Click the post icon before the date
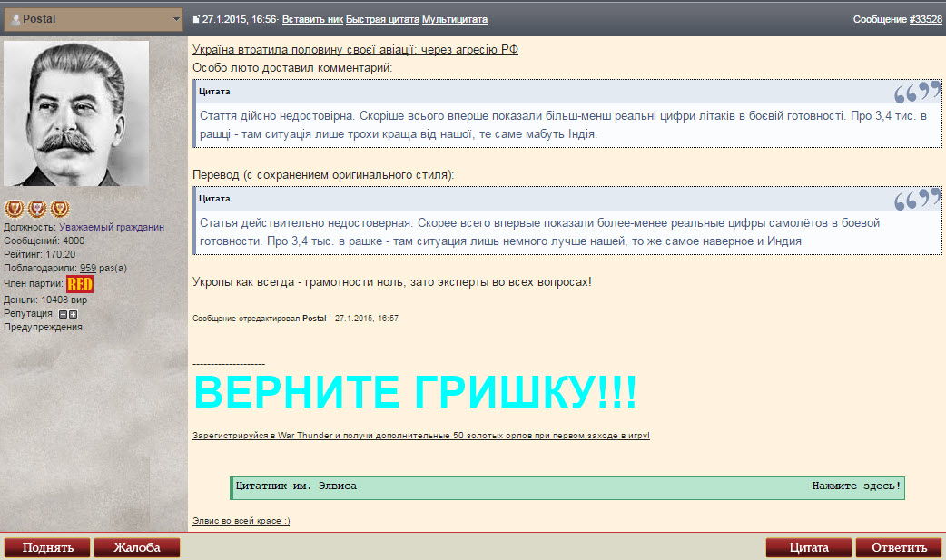946x560 pixels. [196, 19]
